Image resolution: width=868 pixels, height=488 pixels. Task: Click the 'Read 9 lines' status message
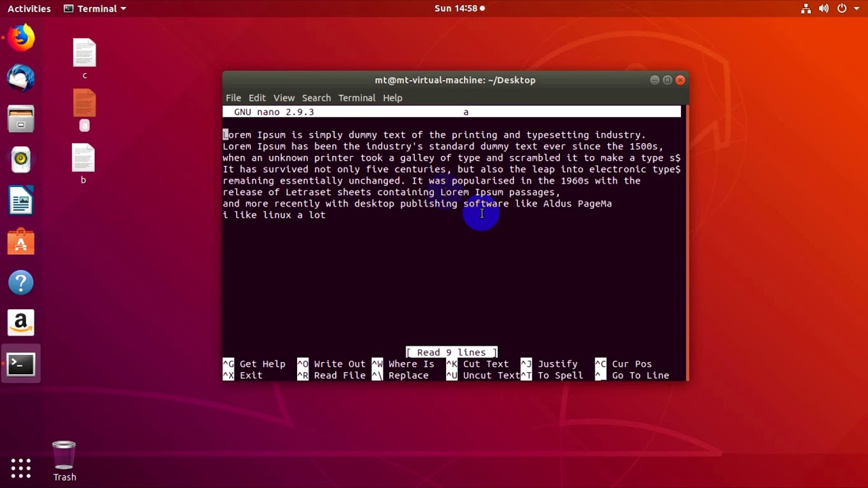click(x=452, y=352)
